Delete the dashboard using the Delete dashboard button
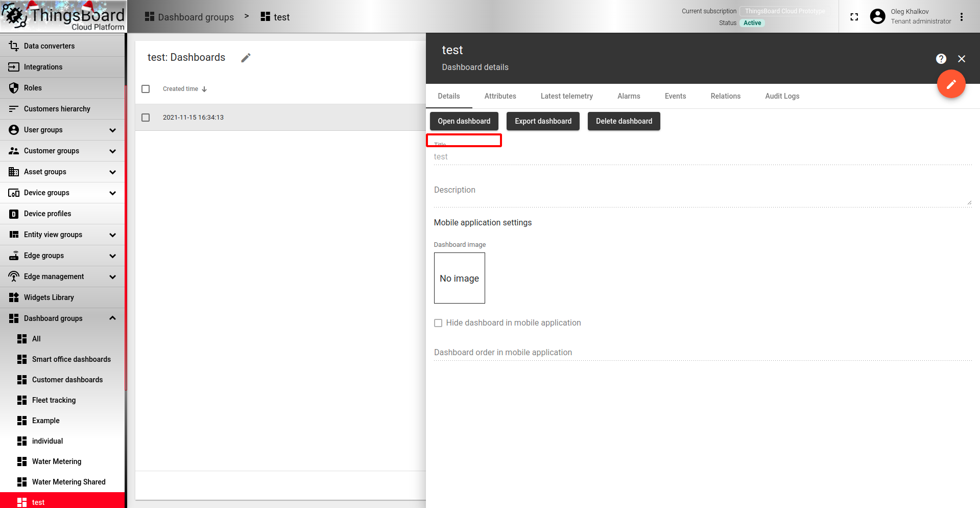Screen dimensions: 980x508 [624, 121]
